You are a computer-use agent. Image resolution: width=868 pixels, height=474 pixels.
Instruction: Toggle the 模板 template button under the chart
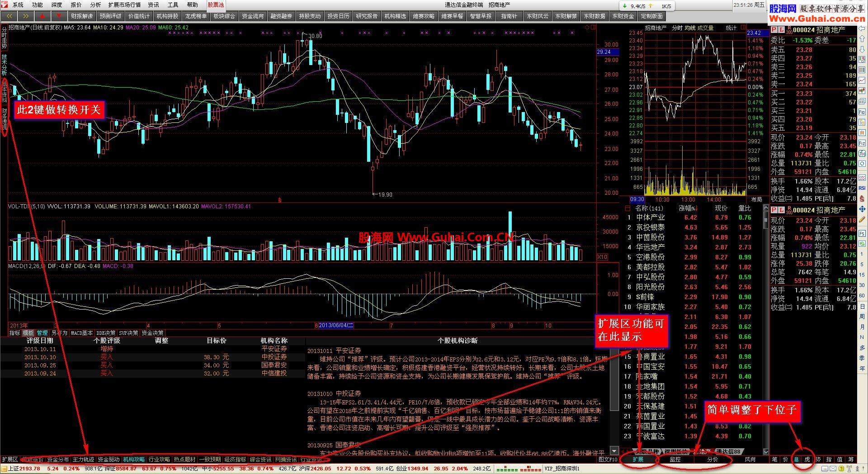28,333
